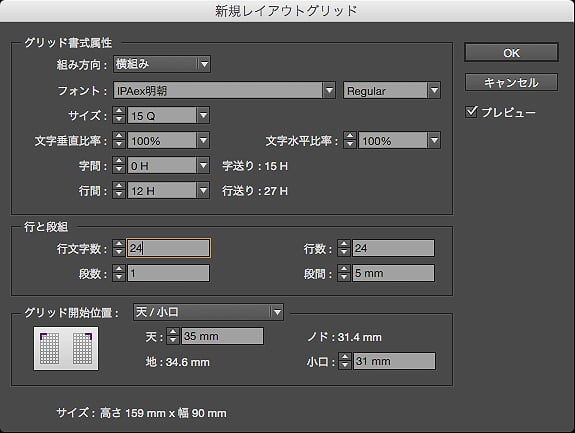Open the グリッド開始位置 dropdown showing 天 / 小口
Image resolution: width=575 pixels, height=433 pixels.
click(x=208, y=312)
